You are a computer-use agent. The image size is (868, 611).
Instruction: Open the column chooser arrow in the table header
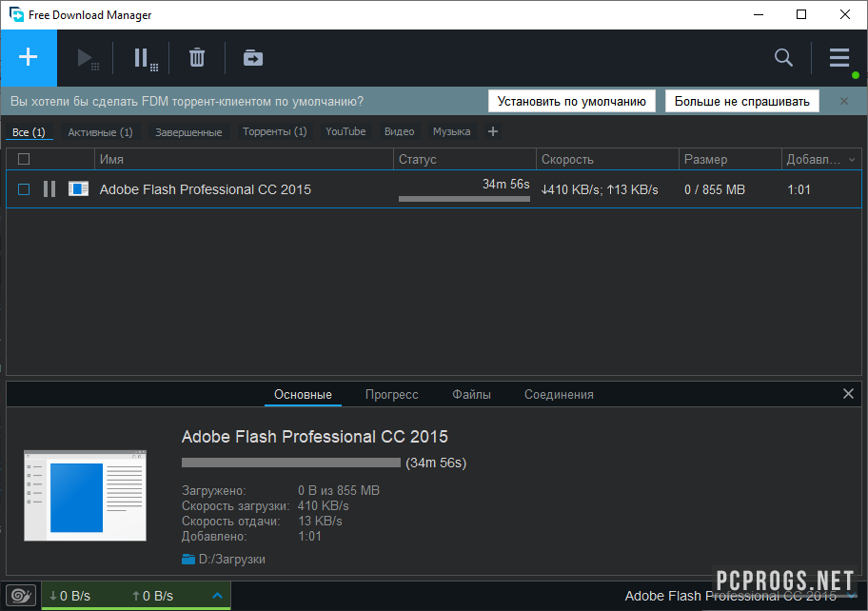pos(851,160)
